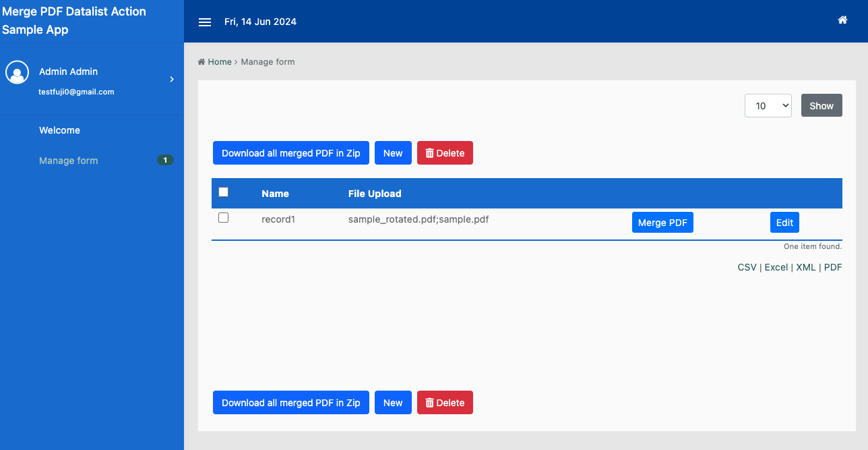The image size is (868, 450).
Task: Expand the Admin Admin profile chevron
Action: pyautogui.click(x=172, y=80)
